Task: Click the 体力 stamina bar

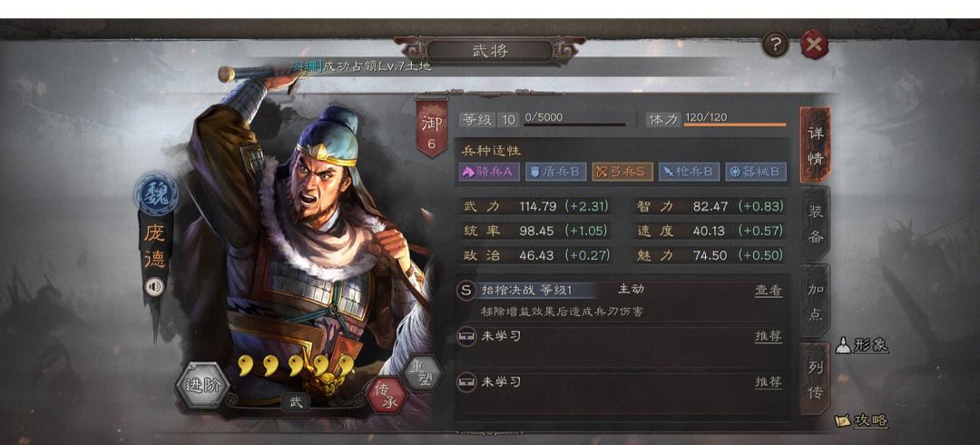Action: [x=735, y=124]
